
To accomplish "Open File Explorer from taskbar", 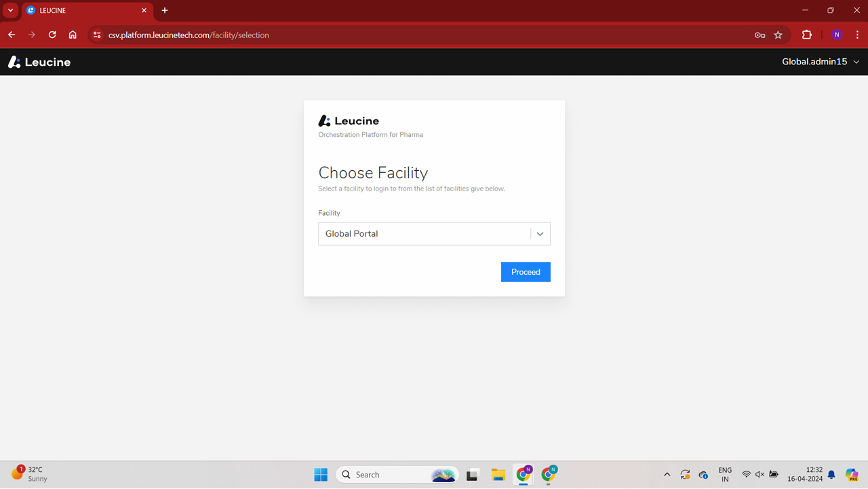I will click(498, 475).
